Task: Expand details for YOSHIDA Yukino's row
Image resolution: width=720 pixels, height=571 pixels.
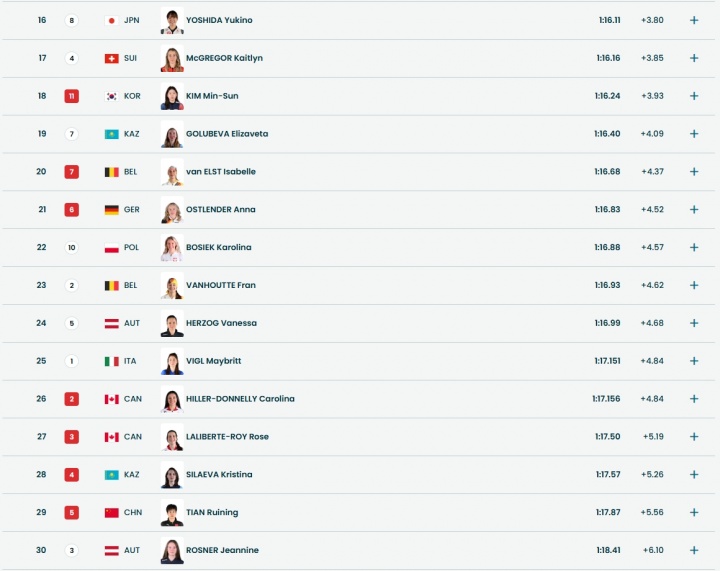Action: pyautogui.click(x=694, y=20)
